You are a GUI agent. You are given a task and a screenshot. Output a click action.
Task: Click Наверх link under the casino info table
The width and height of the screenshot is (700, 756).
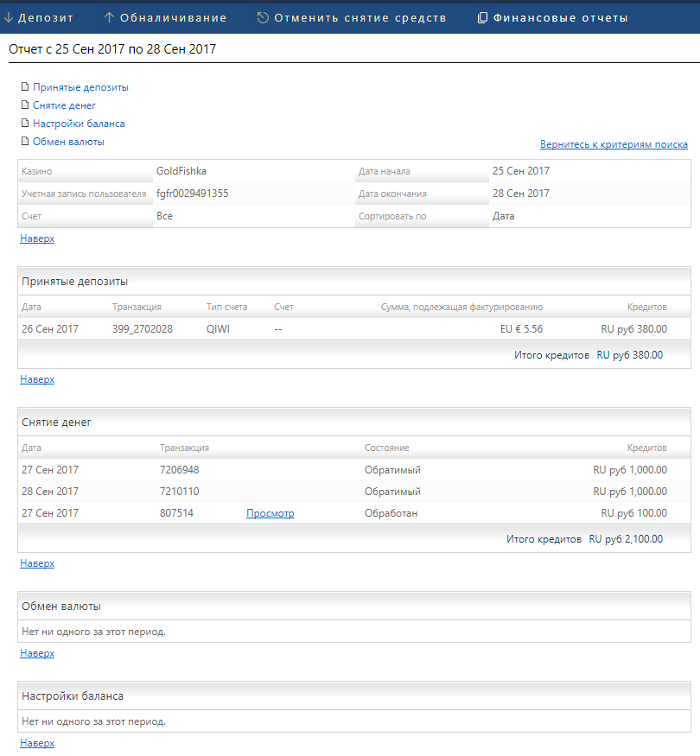pyautogui.click(x=37, y=238)
